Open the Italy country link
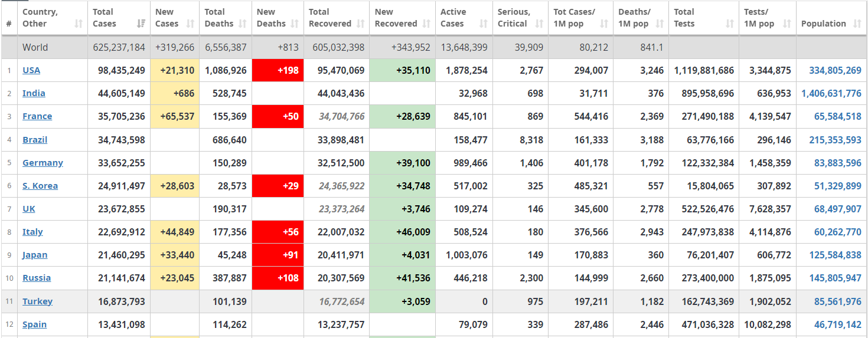Viewport: 868px width, 338px height. coord(32,232)
